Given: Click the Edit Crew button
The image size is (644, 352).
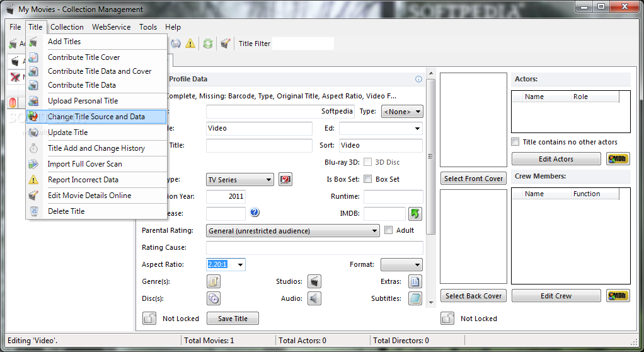Looking at the screenshot, I should click(556, 296).
